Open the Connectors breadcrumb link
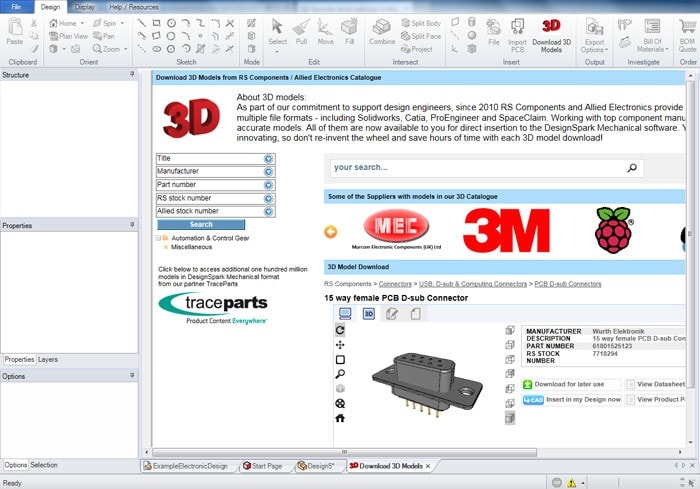The width and height of the screenshot is (700, 489). 395,284
